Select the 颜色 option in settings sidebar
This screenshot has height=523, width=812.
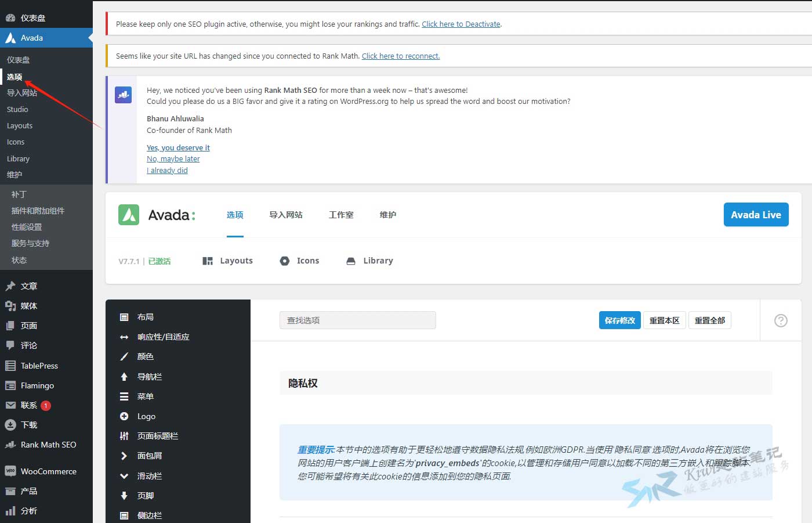145,356
